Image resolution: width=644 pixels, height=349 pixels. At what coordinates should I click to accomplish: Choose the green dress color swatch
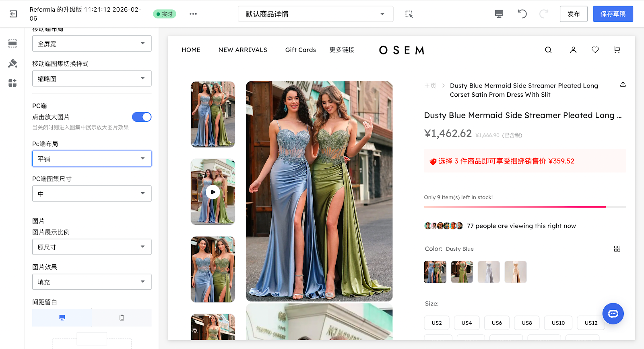click(462, 272)
